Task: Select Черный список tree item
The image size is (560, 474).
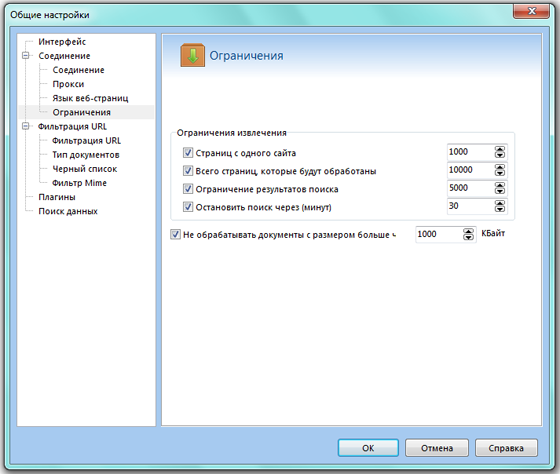Action: [85, 169]
